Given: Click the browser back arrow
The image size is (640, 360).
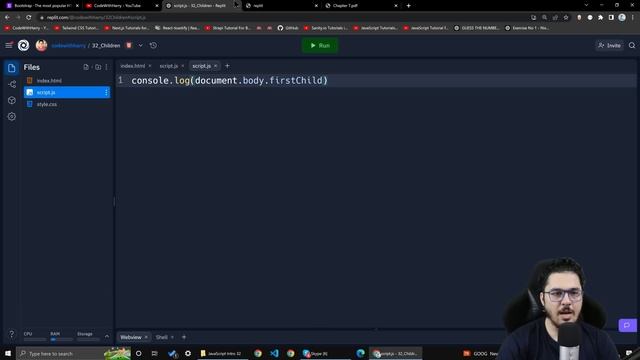Looking at the screenshot, I should click(x=7, y=17).
